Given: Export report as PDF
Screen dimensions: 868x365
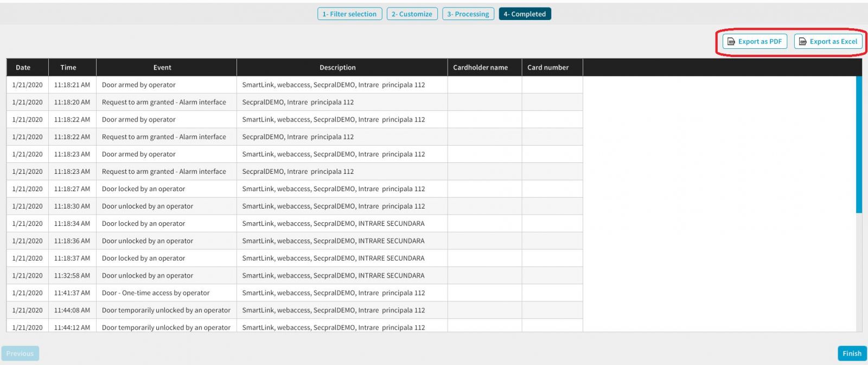Looking at the screenshot, I should [x=755, y=41].
